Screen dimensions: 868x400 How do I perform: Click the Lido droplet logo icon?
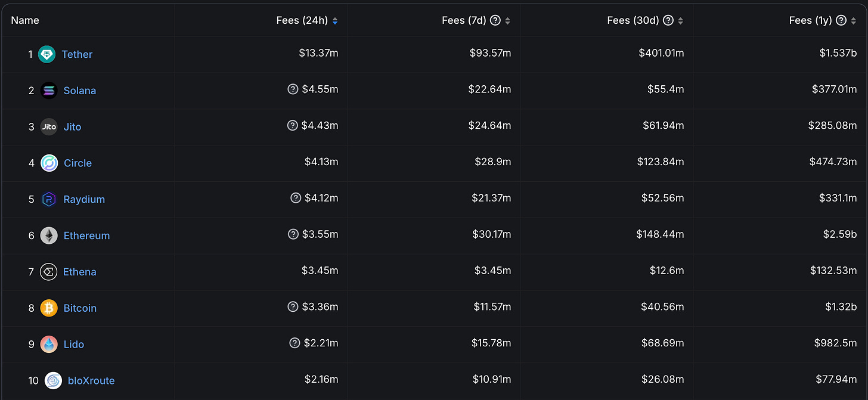click(49, 345)
